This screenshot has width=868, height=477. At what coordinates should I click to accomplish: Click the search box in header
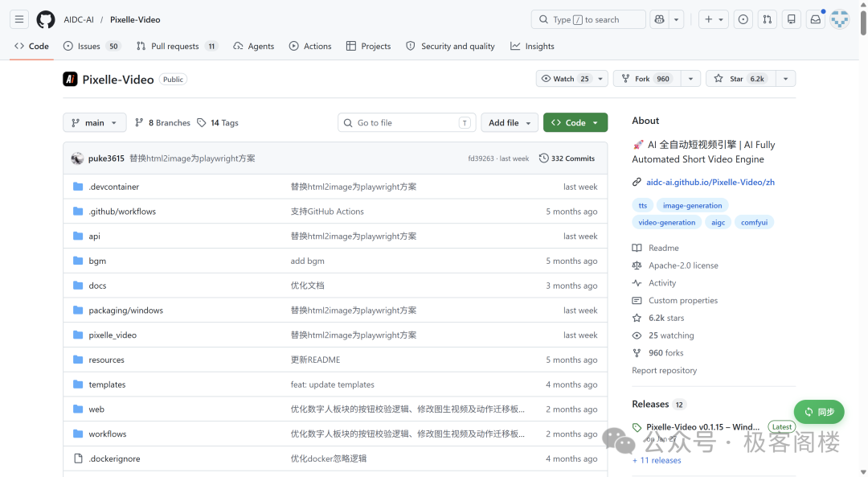tap(588, 19)
